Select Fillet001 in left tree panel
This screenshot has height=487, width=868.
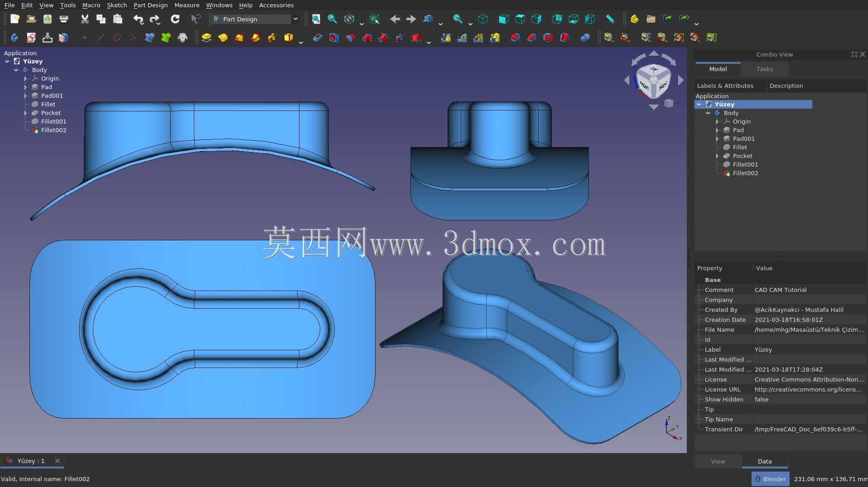pyautogui.click(x=53, y=122)
